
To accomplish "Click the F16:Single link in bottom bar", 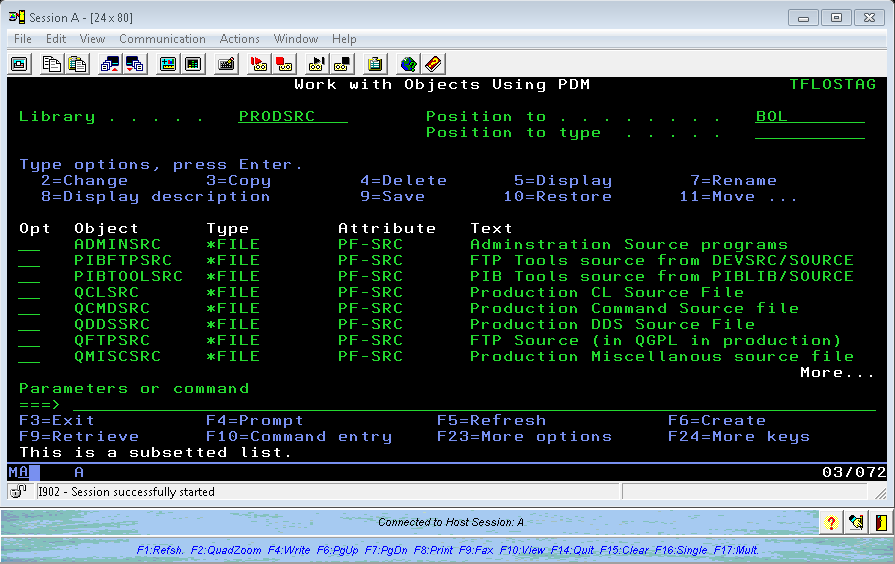I will click(681, 550).
